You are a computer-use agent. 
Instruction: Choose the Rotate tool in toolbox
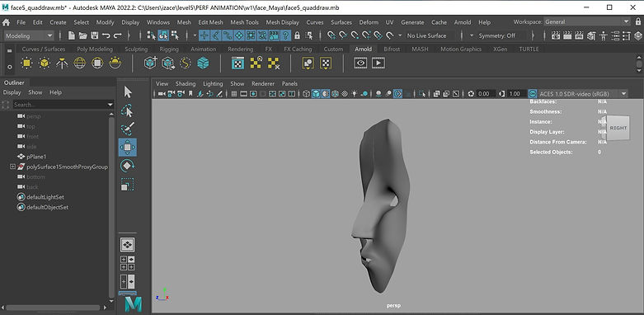(127, 166)
